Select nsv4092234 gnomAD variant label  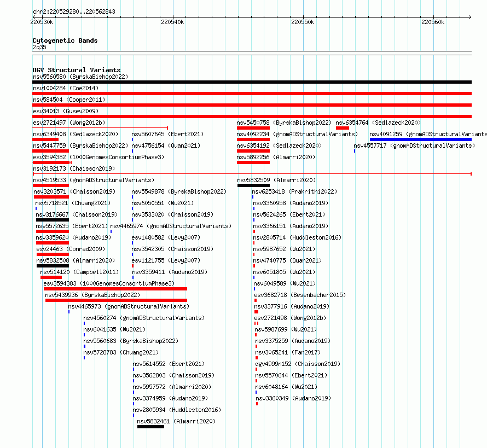[x=297, y=134]
